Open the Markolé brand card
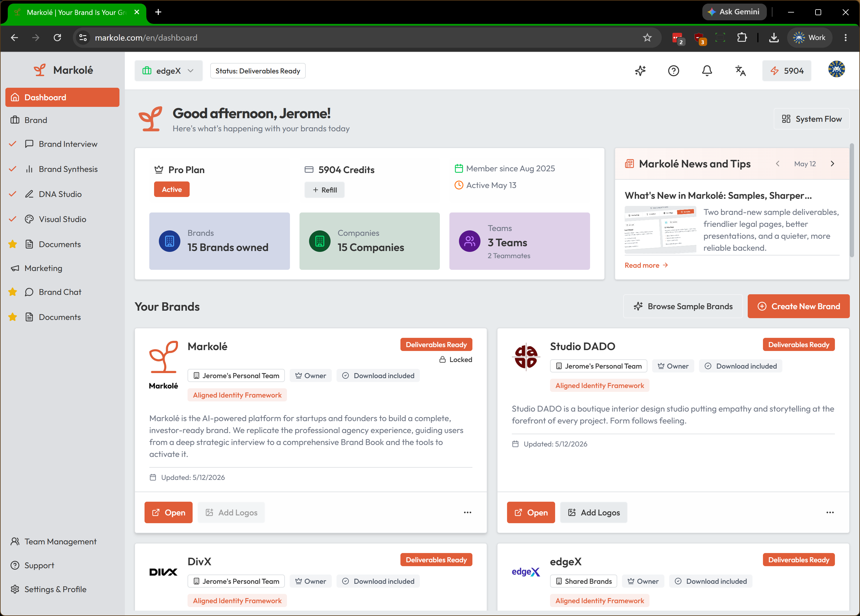 point(168,512)
